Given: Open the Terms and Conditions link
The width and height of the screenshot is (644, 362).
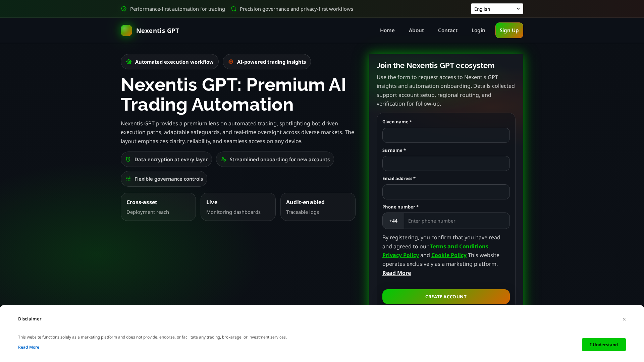Looking at the screenshot, I should point(459,246).
